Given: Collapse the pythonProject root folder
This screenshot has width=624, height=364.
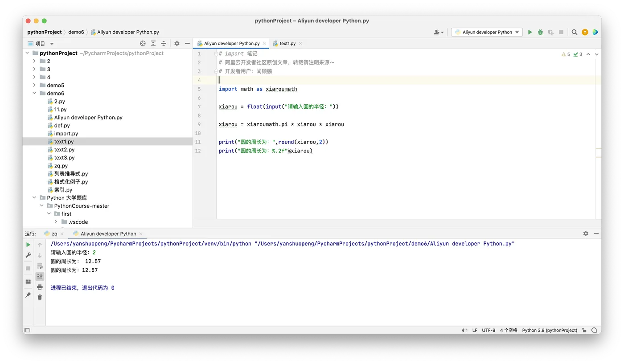Looking at the screenshot, I should pos(27,53).
